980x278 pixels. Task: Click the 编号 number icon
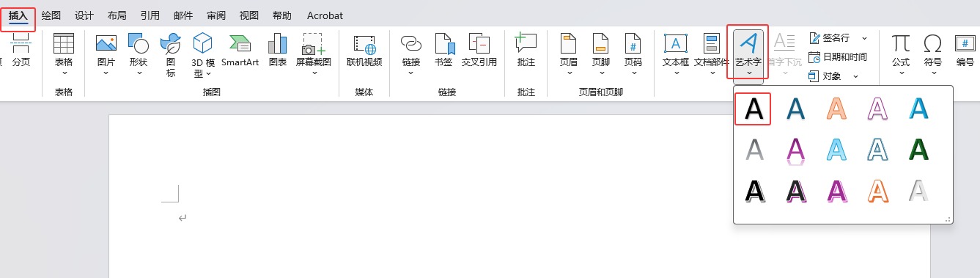[965, 50]
